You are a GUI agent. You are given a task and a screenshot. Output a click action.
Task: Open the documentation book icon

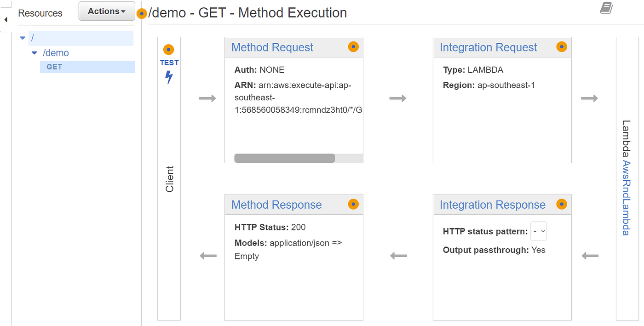click(607, 8)
